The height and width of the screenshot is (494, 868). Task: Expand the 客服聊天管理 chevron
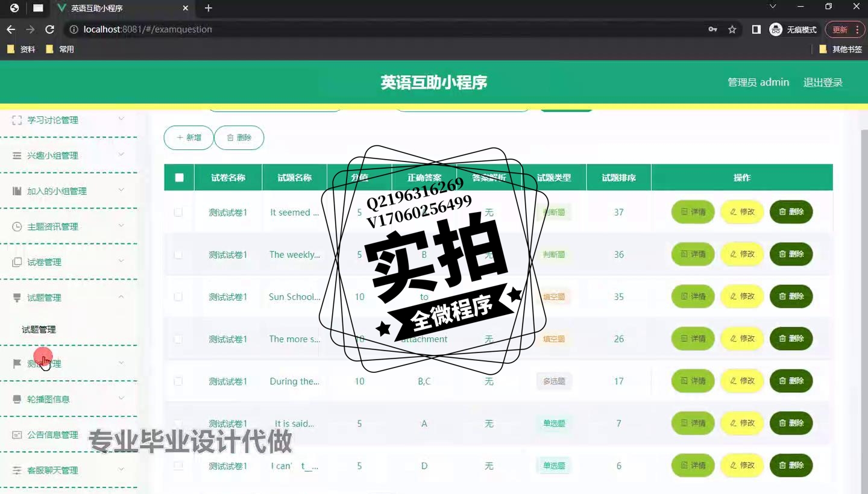point(121,469)
